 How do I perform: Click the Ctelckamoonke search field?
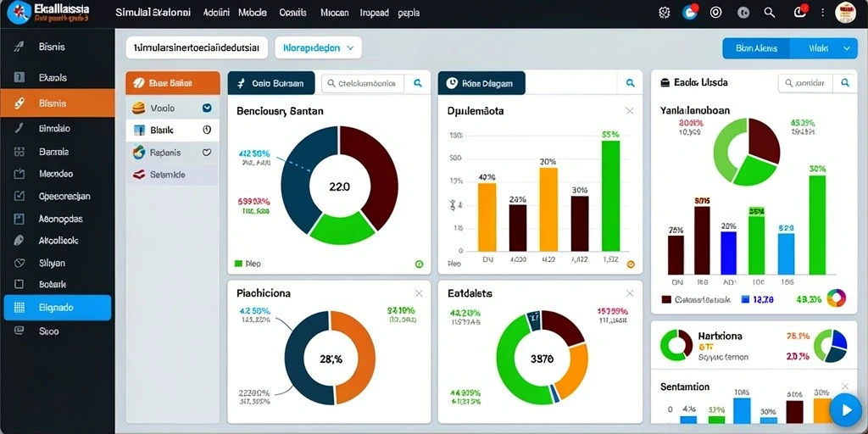[363, 84]
